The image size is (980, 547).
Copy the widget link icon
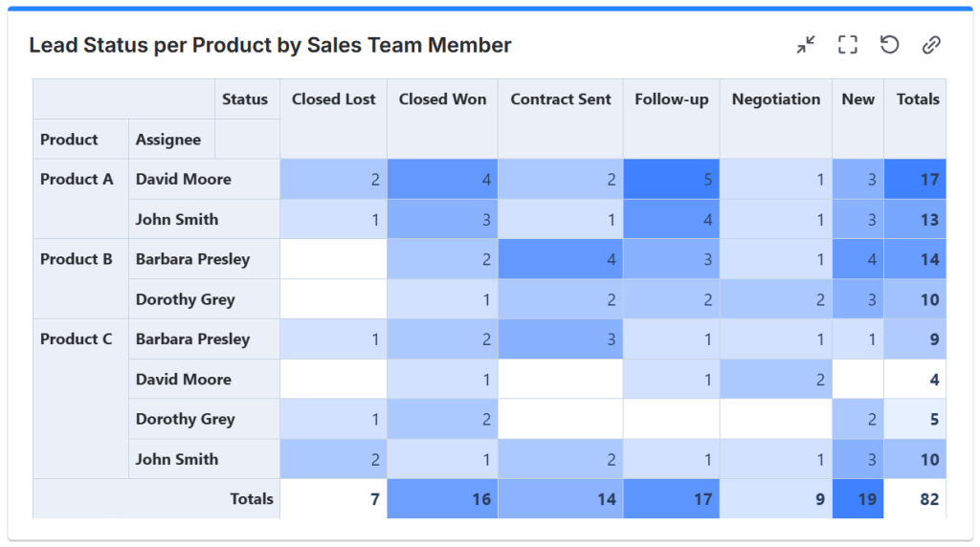(931, 45)
